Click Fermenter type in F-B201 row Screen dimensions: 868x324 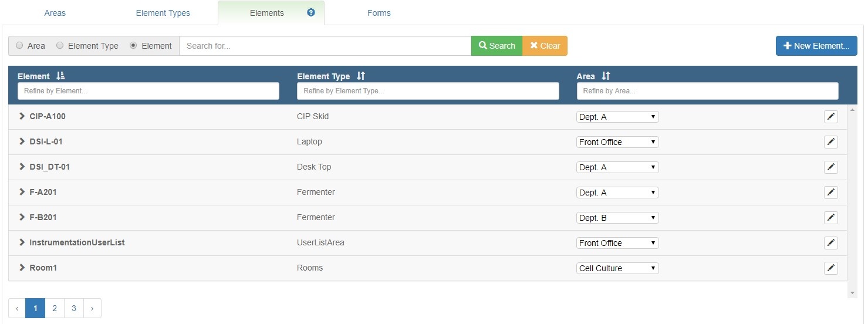(x=316, y=217)
